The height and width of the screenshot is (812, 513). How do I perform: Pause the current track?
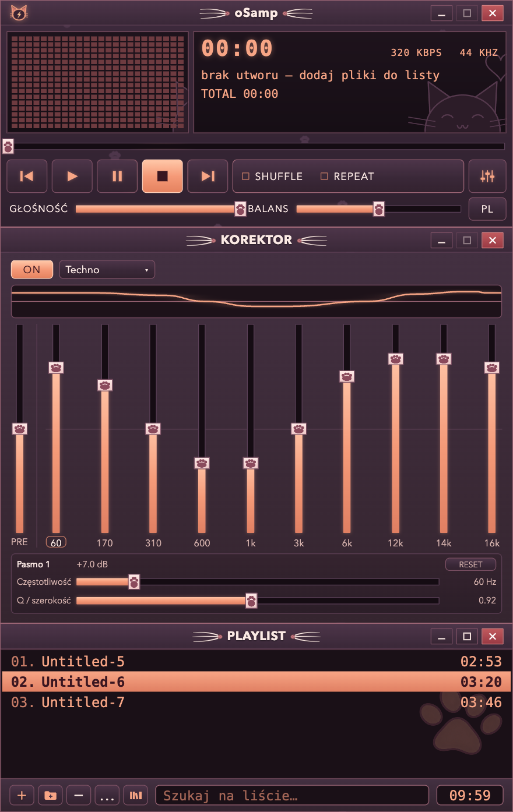pos(117,176)
